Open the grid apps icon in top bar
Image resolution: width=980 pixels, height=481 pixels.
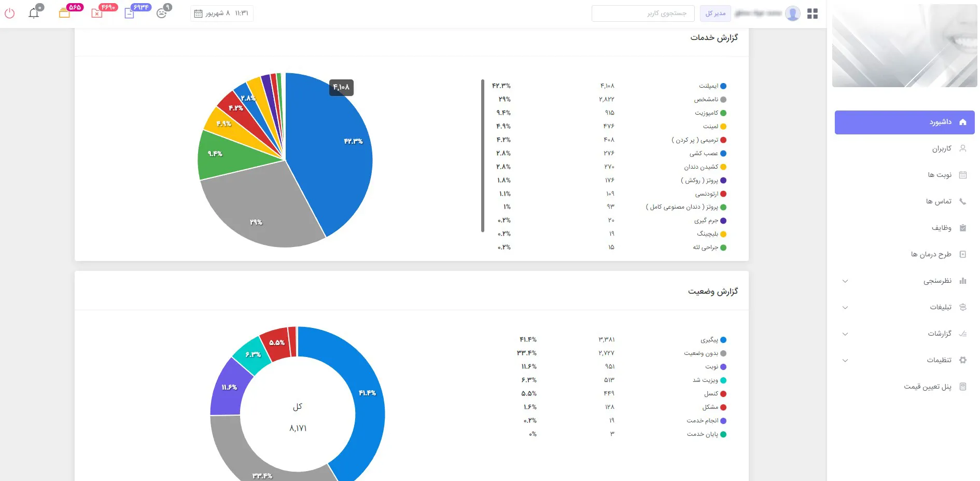(813, 13)
